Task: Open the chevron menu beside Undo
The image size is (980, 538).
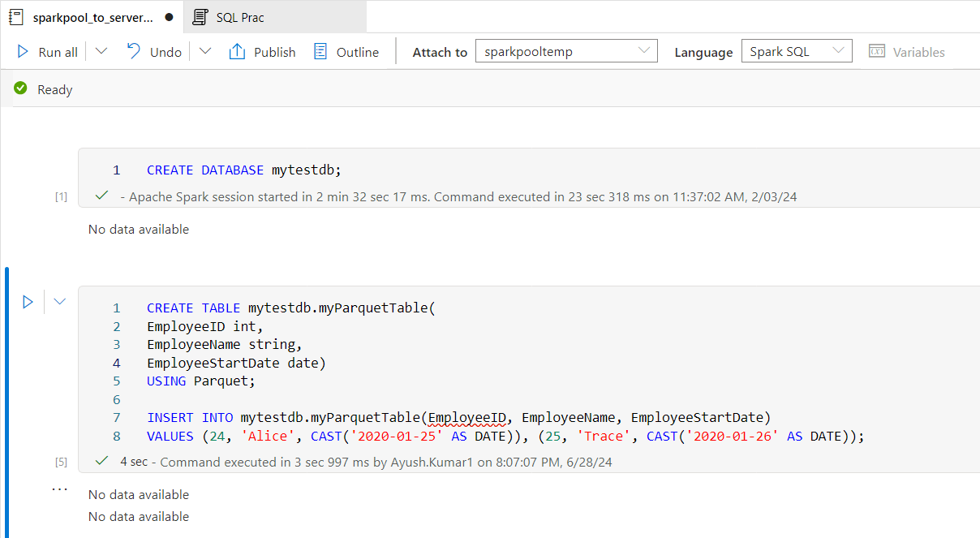Action: pyautogui.click(x=204, y=51)
